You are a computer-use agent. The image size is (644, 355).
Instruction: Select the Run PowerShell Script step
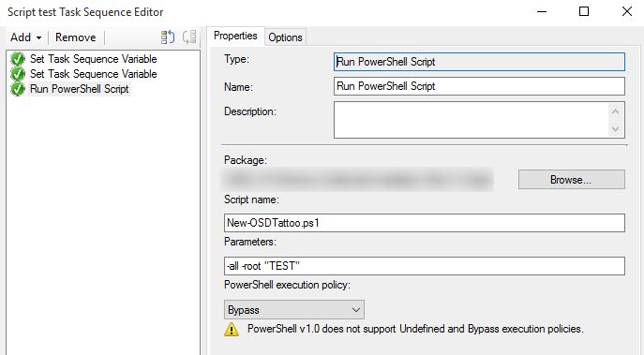click(80, 89)
